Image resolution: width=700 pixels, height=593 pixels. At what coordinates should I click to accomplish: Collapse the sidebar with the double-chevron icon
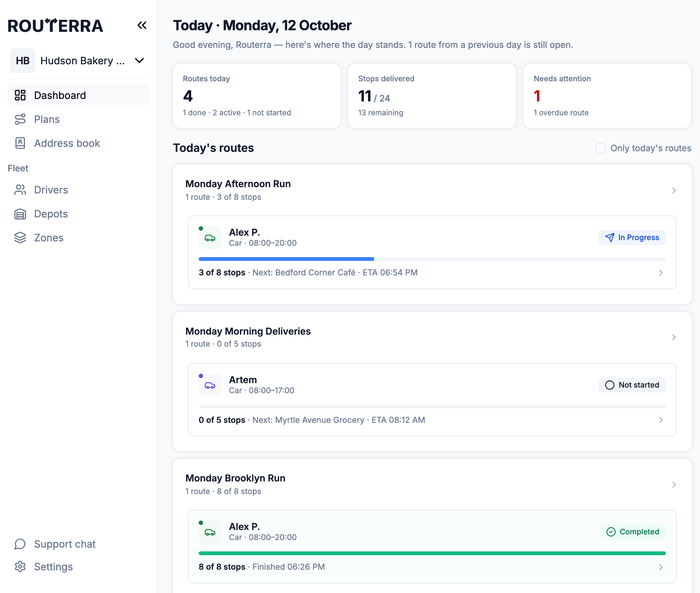[142, 26]
